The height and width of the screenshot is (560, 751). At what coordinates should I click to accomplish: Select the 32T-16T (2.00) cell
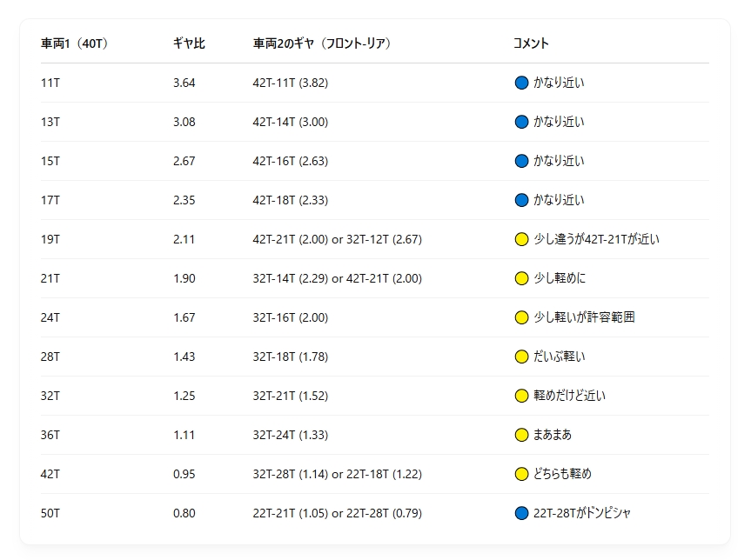pyautogui.click(x=291, y=317)
